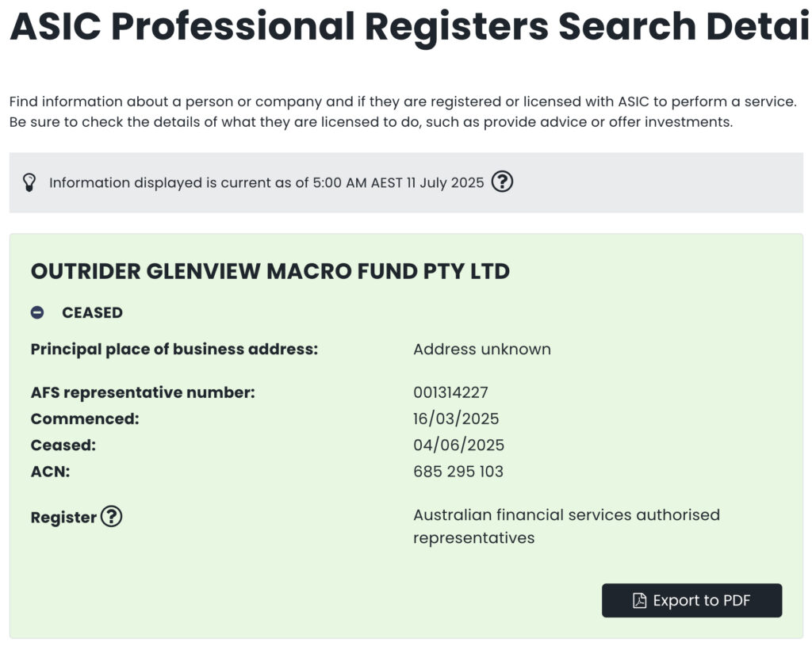This screenshot has width=812, height=646.
Task: Click the lightbulb icon in info banner
Action: [x=29, y=183]
